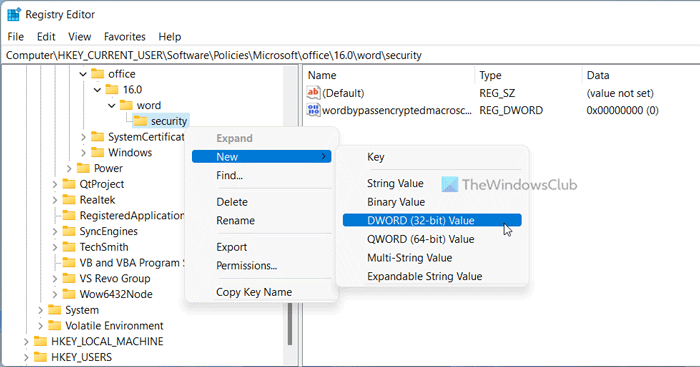
Task: Click the Power folder icon
Action: coord(83,168)
